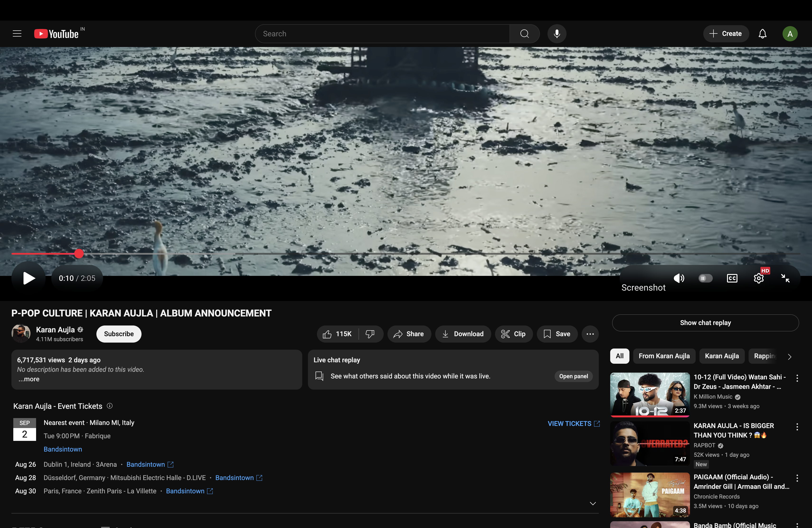Open KARAN AUJLA IS BIGGER video title
Viewport: 812px width, 528px height.
point(733,430)
